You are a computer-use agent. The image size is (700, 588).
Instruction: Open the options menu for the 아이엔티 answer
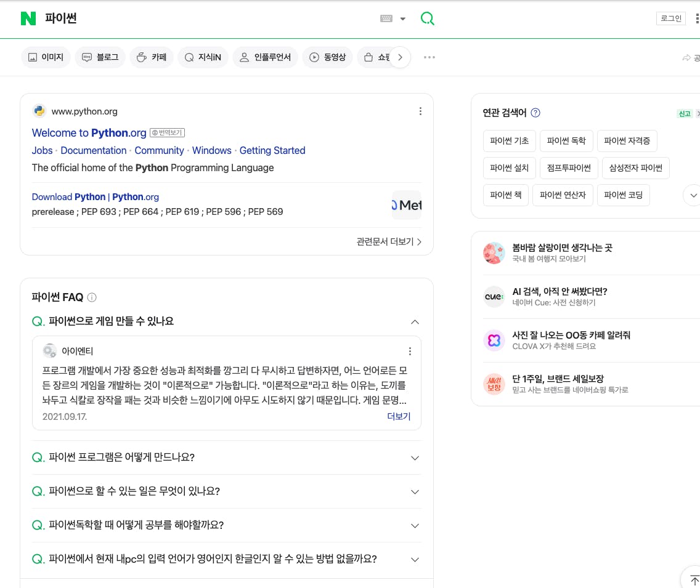coord(410,352)
